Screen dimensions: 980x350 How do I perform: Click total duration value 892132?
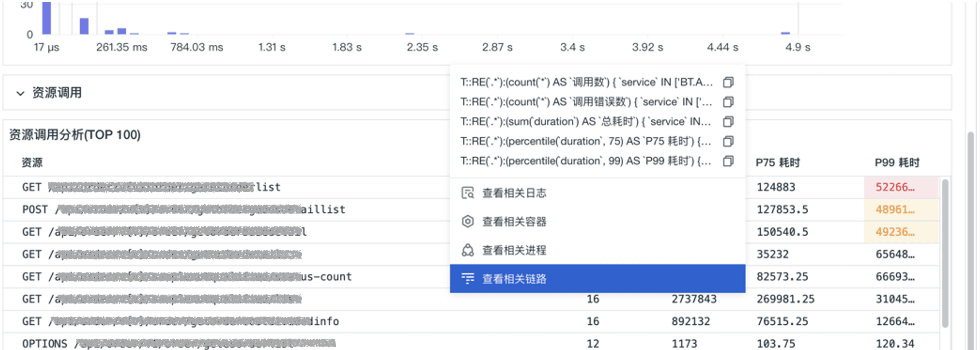[691, 322]
